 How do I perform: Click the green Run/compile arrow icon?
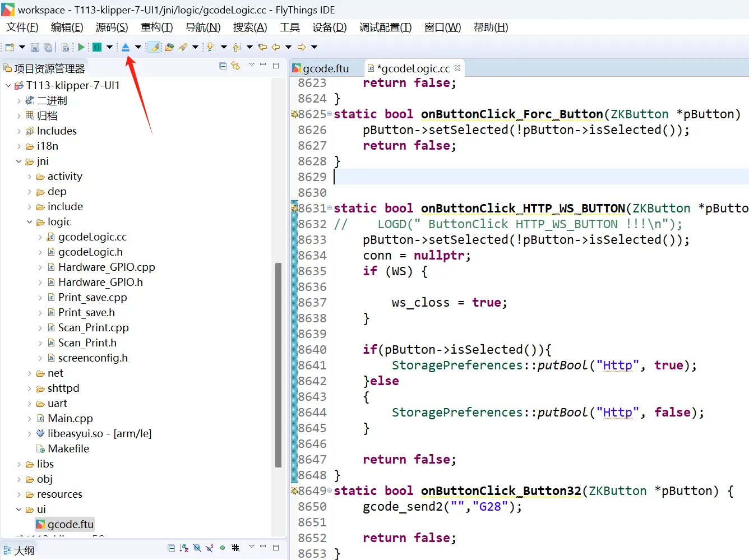point(81,47)
